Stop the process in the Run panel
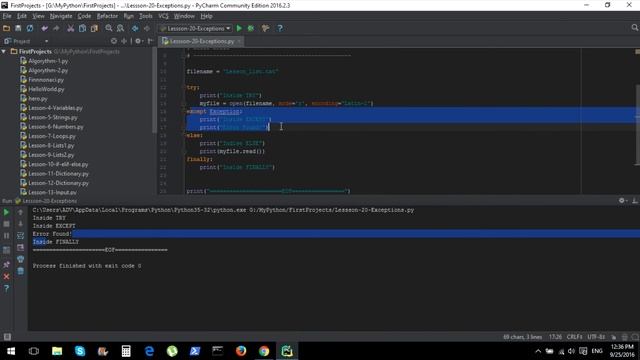640x360 pixels. pos(6,224)
